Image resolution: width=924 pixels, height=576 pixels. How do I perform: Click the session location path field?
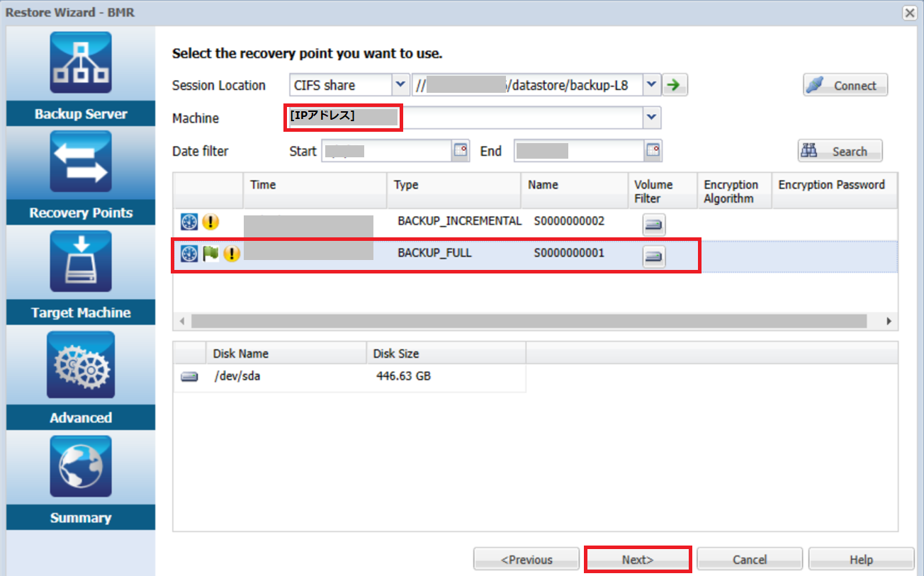(x=528, y=85)
